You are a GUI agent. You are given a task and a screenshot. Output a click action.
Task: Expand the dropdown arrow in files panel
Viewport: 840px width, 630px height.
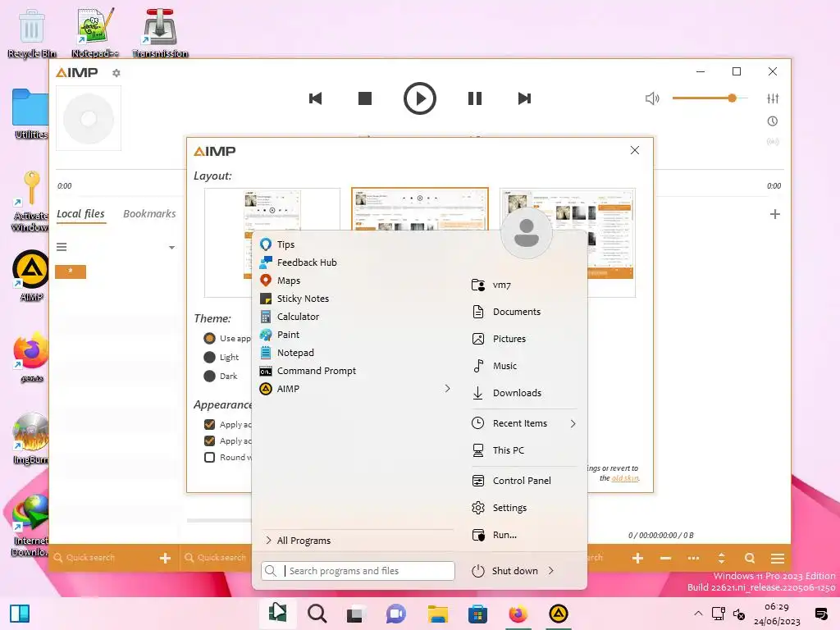172,248
